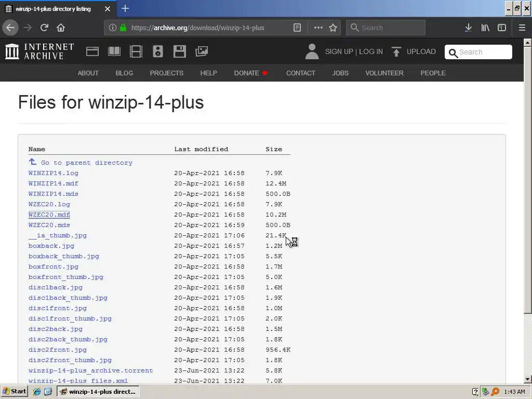Viewport: 532px width, 399px height.
Task: Open disc1back.jpg image link
Action: click(55, 287)
